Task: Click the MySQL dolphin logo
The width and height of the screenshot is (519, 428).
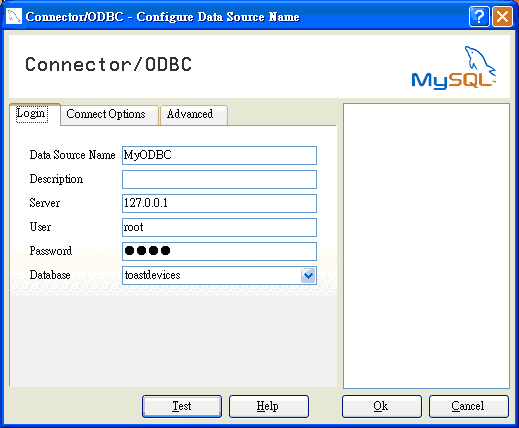Action: pos(454,67)
